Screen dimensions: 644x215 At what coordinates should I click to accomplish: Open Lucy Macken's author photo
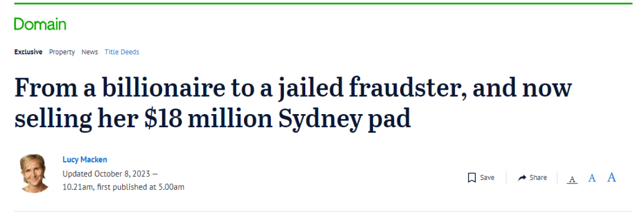point(33,173)
